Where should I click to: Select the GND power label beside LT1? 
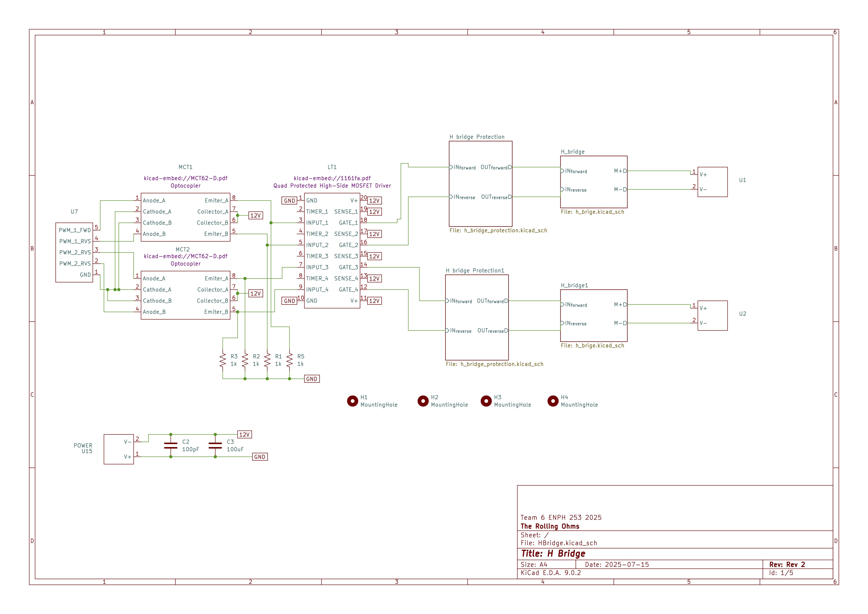(x=290, y=200)
